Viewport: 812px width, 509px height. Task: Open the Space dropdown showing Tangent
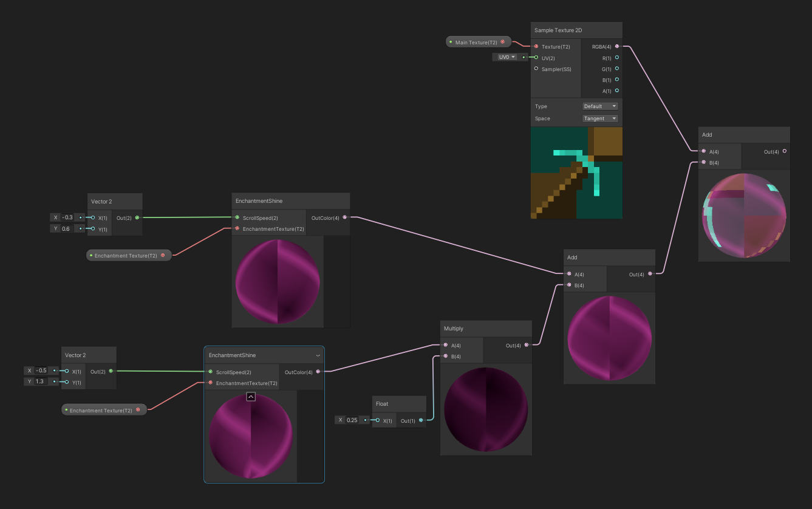coord(600,118)
